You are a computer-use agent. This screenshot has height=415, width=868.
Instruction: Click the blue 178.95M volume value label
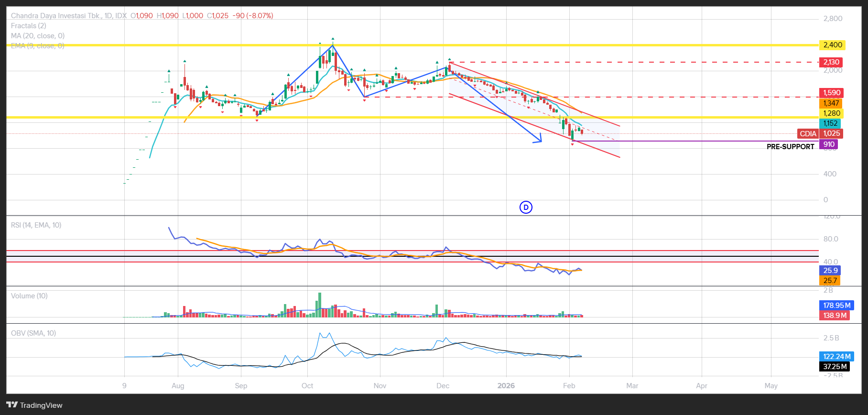pyautogui.click(x=836, y=305)
